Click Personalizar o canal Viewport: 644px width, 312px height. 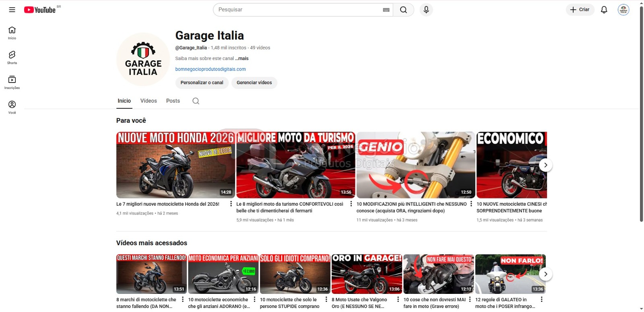[x=202, y=83]
